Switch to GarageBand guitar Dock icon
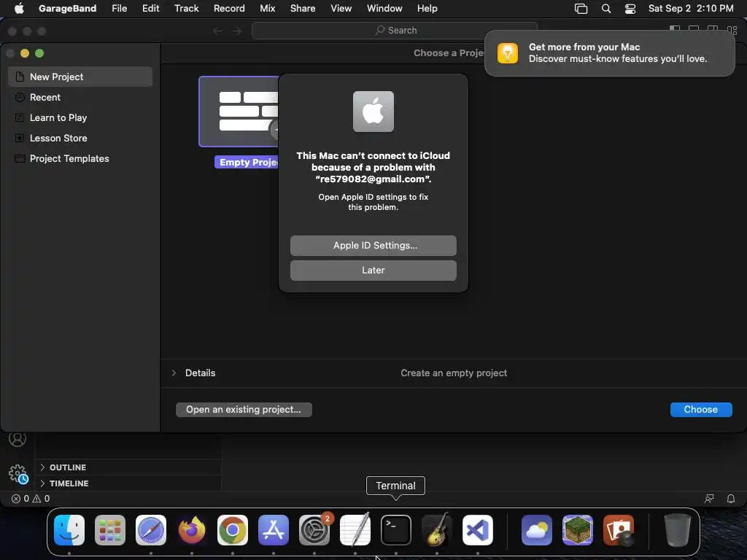 pos(437,530)
